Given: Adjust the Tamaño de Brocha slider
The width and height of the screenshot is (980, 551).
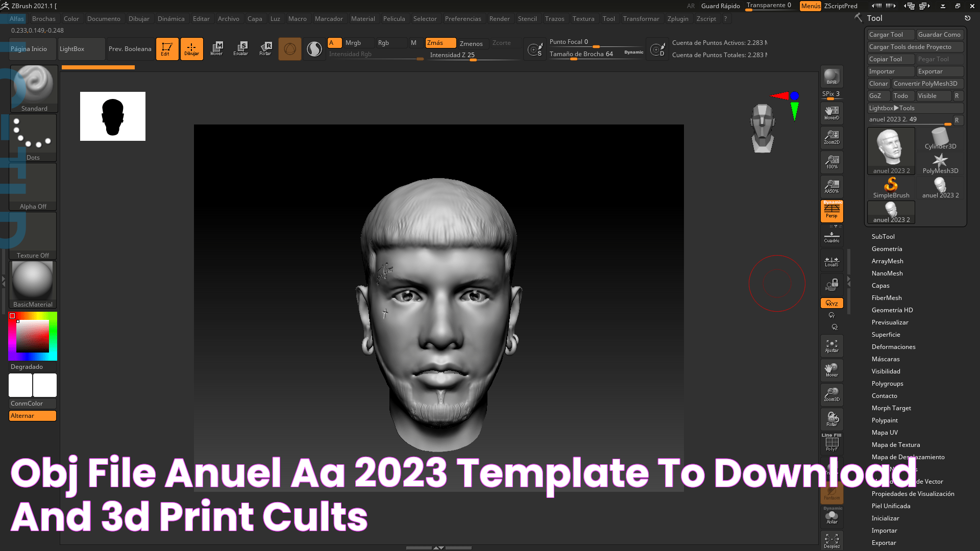Looking at the screenshot, I should 596,54.
